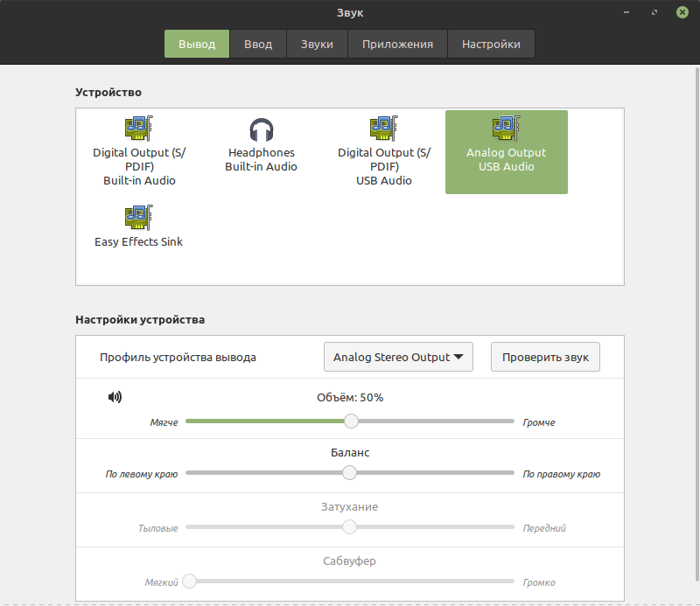
Task: Click the Проверить звук button
Action: (545, 357)
